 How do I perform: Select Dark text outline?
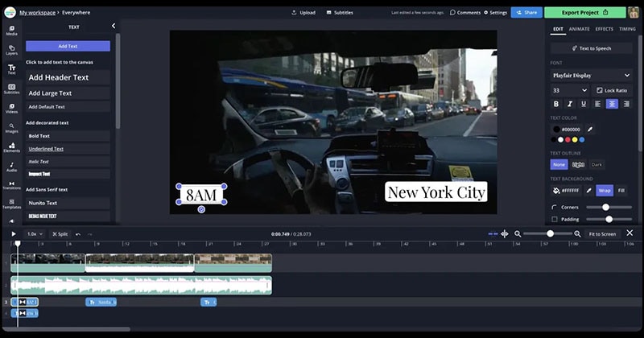click(597, 165)
